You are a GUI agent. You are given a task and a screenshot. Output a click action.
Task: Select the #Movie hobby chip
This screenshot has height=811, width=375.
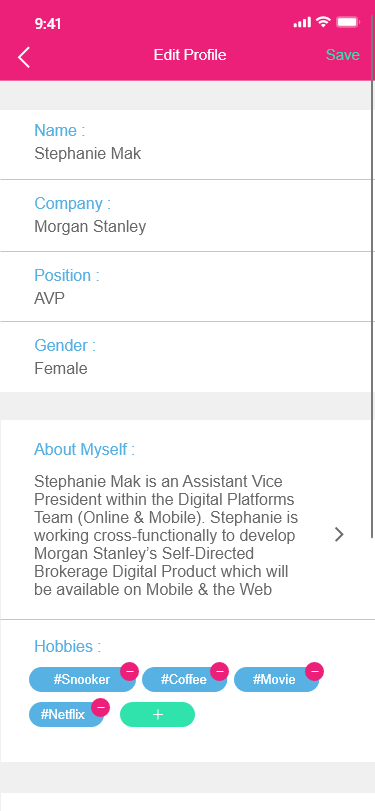pos(276,680)
